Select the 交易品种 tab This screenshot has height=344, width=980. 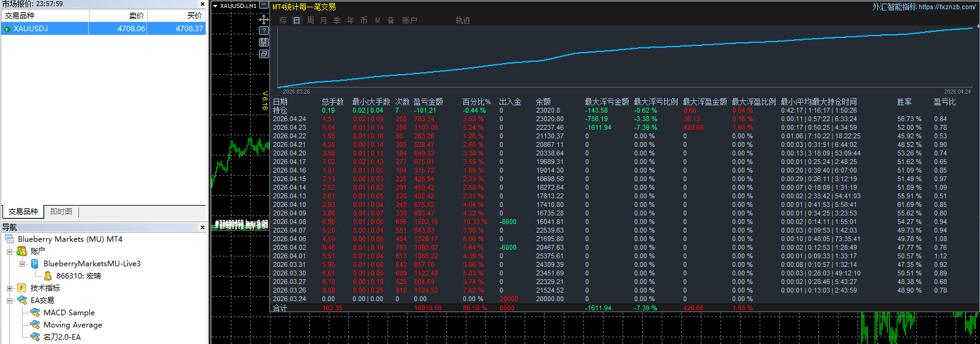(23, 212)
